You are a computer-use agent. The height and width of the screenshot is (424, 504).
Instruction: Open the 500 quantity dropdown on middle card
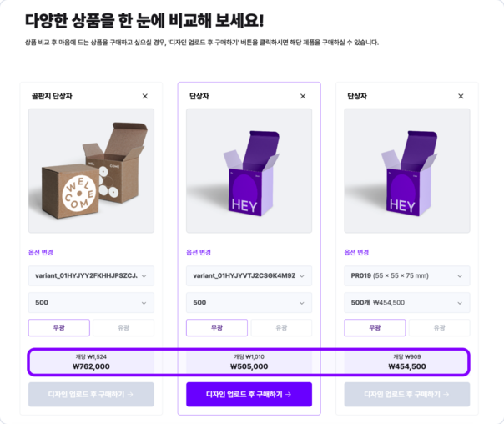pyautogui.click(x=249, y=302)
